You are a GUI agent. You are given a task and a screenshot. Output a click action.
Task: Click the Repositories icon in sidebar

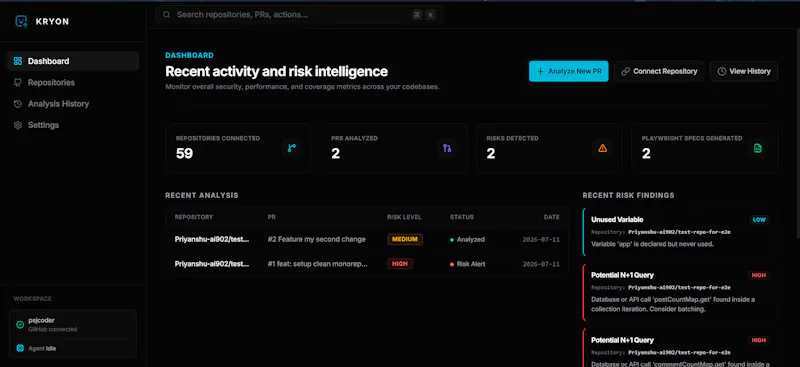[18, 83]
